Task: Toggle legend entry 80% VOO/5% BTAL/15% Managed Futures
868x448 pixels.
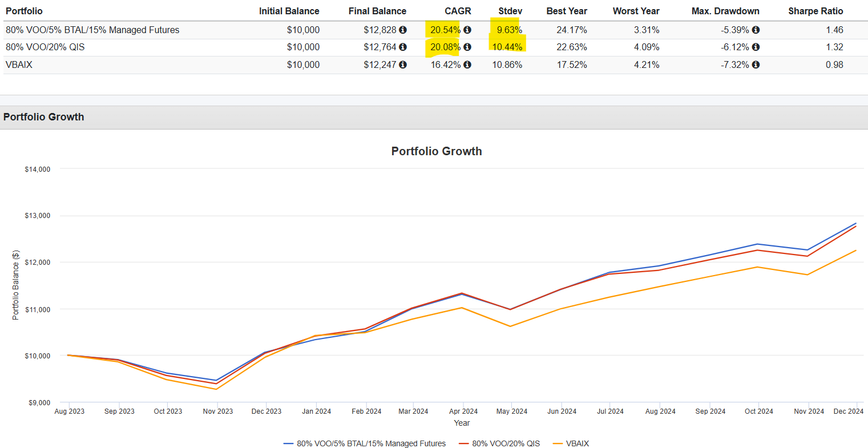Action: tap(365, 443)
